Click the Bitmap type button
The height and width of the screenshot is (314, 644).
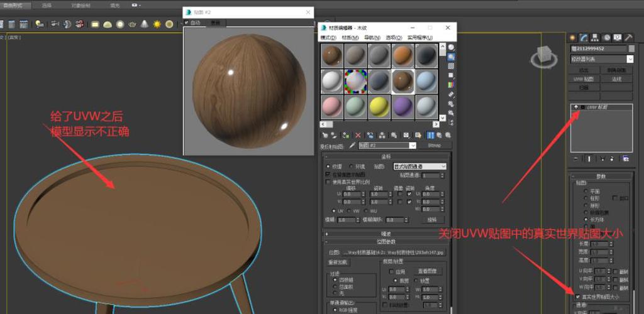435,145
